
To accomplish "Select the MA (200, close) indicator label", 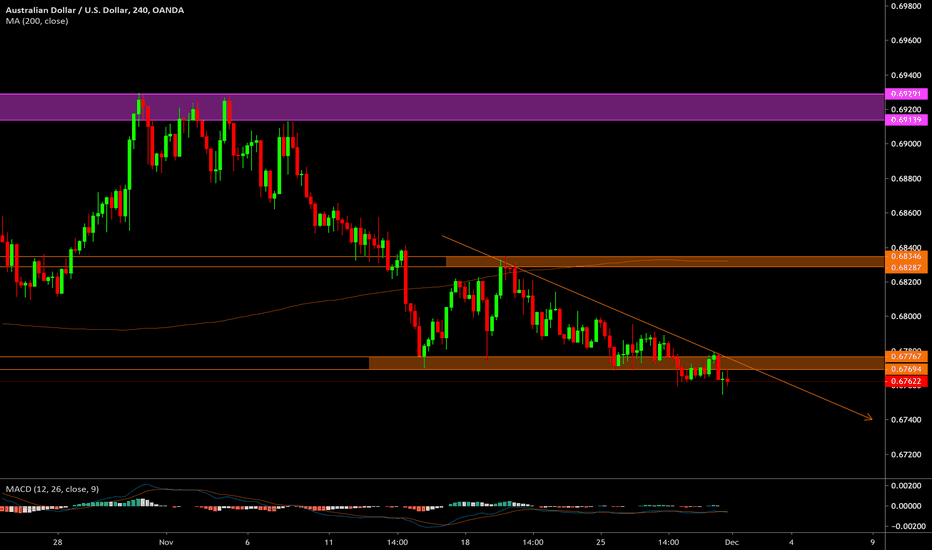I will pos(33,22).
